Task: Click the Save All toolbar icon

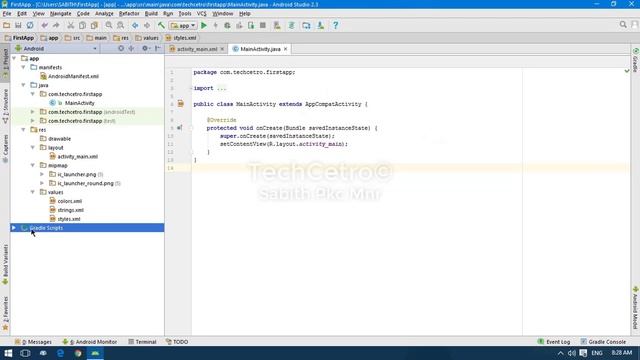Action: coord(18,25)
